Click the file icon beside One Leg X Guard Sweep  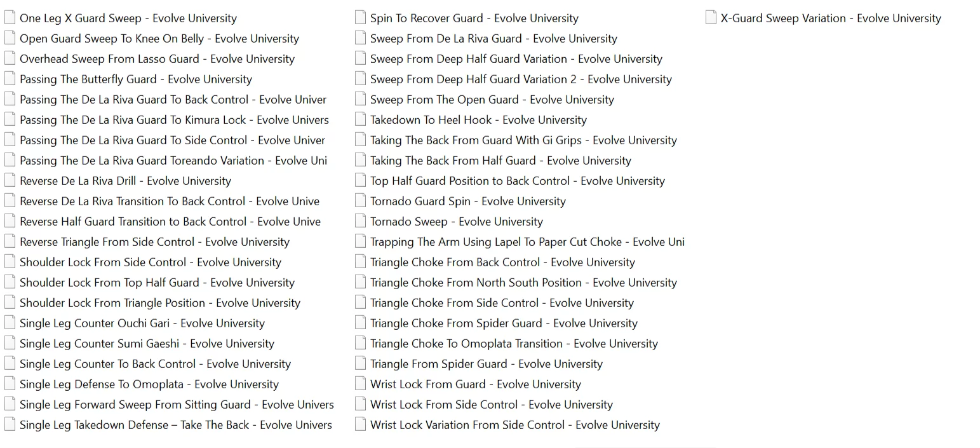coord(10,18)
